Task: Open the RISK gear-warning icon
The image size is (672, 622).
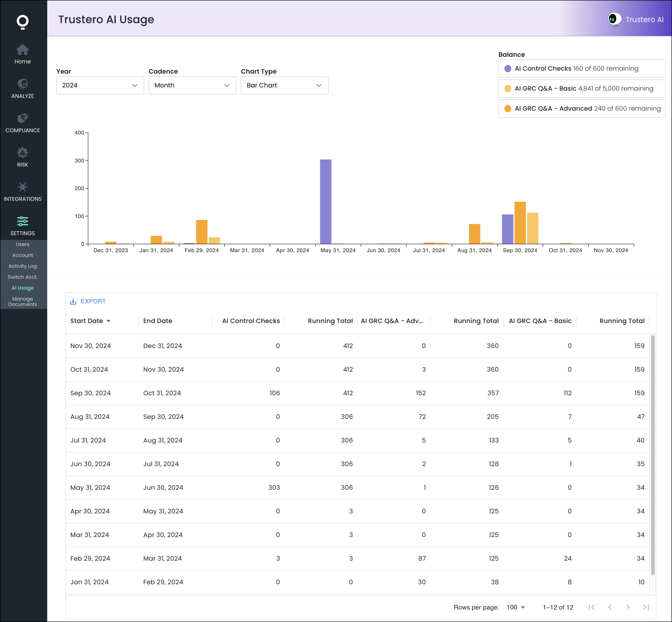Action: point(23,153)
